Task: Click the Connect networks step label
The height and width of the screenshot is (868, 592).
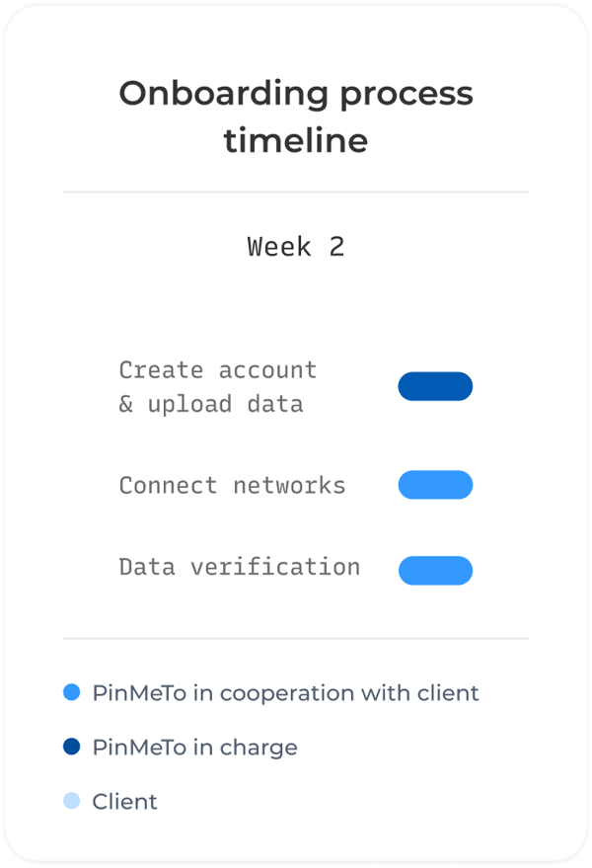Action: (233, 486)
